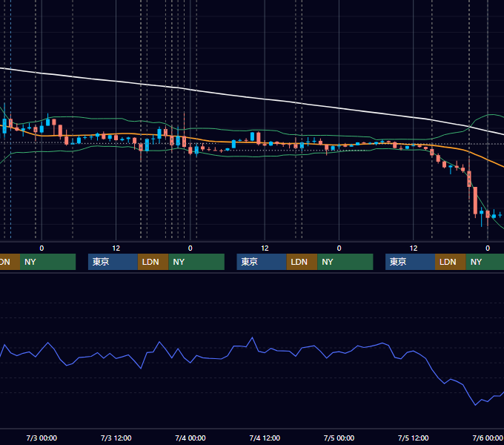504x445 pixels.
Task: Select the 東京 session block on 7/4
Action: tap(262, 262)
